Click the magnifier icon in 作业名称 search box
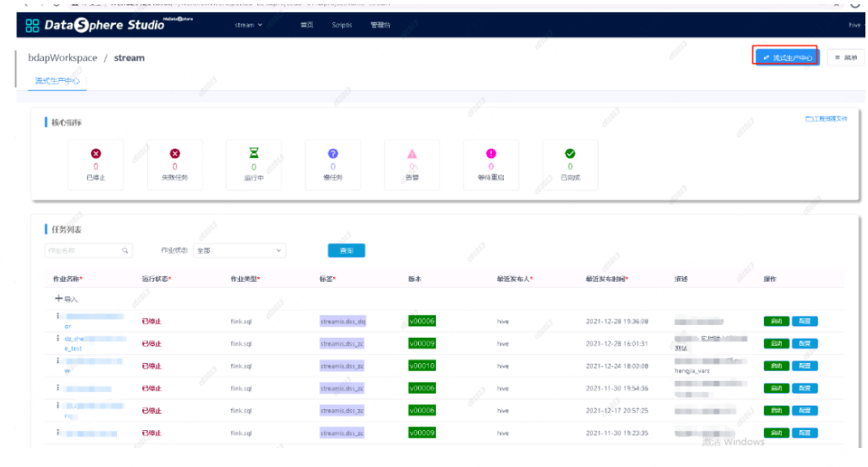868x467 pixels. (125, 250)
